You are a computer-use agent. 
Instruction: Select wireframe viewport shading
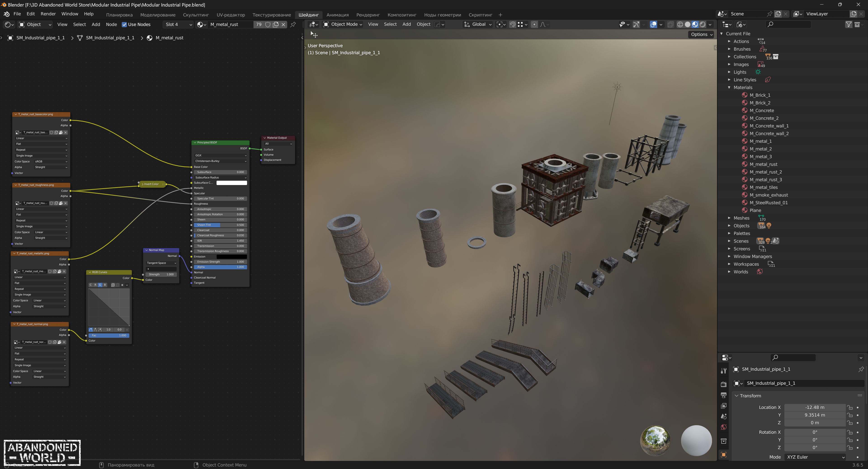coord(680,25)
